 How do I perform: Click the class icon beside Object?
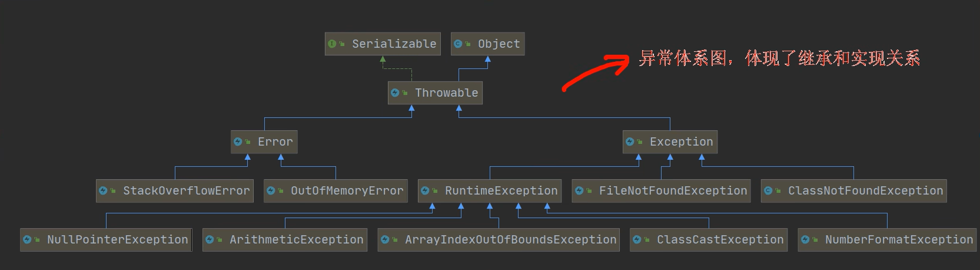pyautogui.click(x=459, y=44)
